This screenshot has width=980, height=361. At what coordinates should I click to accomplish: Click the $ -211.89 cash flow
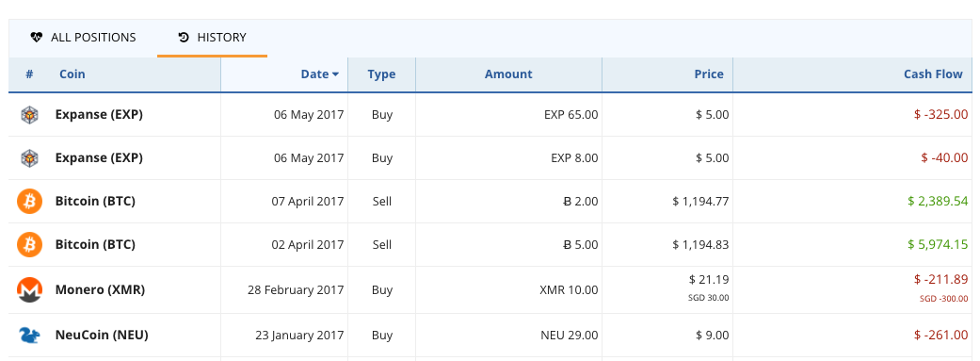tap(941, 279)
